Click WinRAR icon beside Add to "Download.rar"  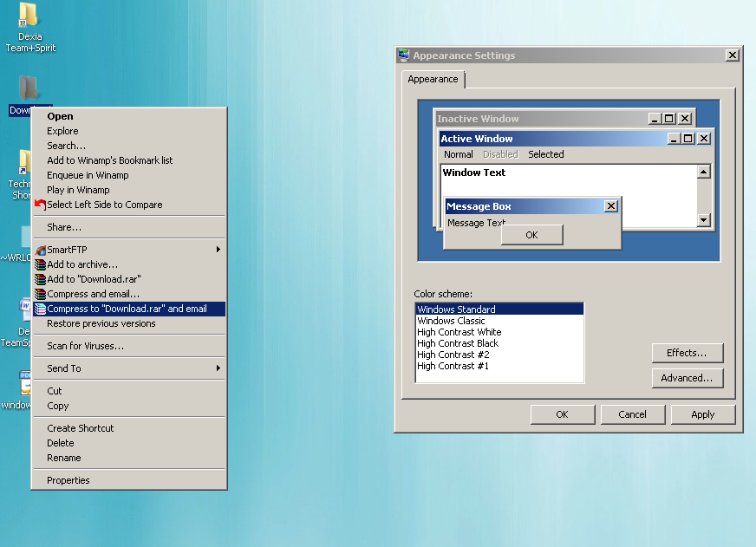point(40,279)
